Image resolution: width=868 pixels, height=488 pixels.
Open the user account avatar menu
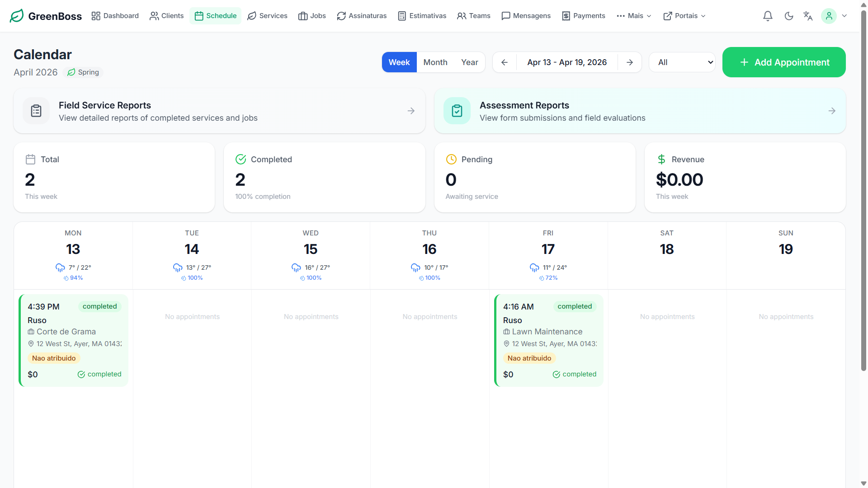tap(829, 16)
